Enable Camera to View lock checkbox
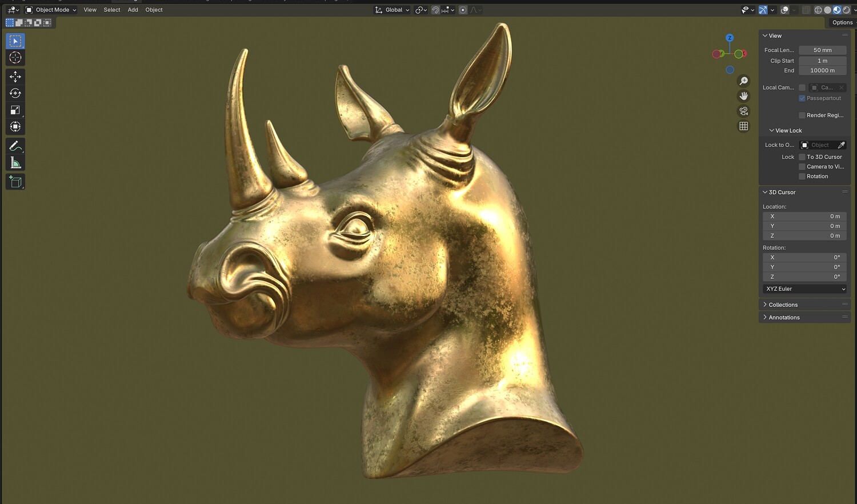Screen dimensions: 857x504 point(802,167)
